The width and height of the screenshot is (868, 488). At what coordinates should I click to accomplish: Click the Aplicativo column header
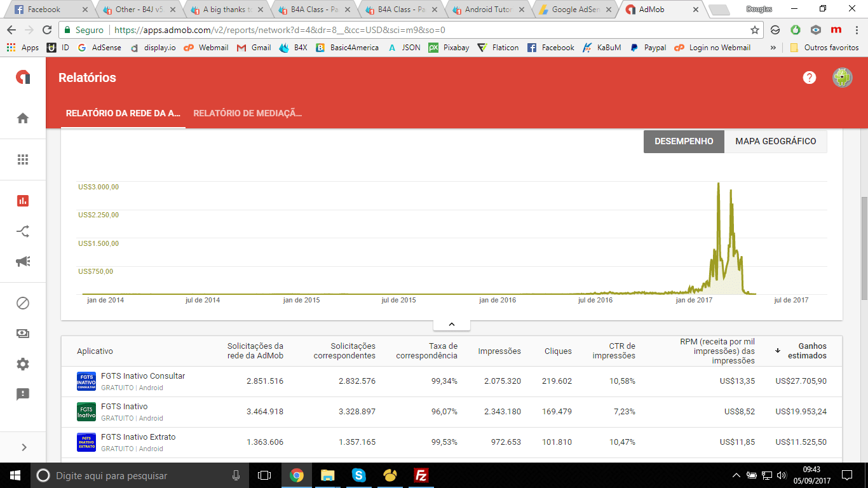[x=95, y=351]
